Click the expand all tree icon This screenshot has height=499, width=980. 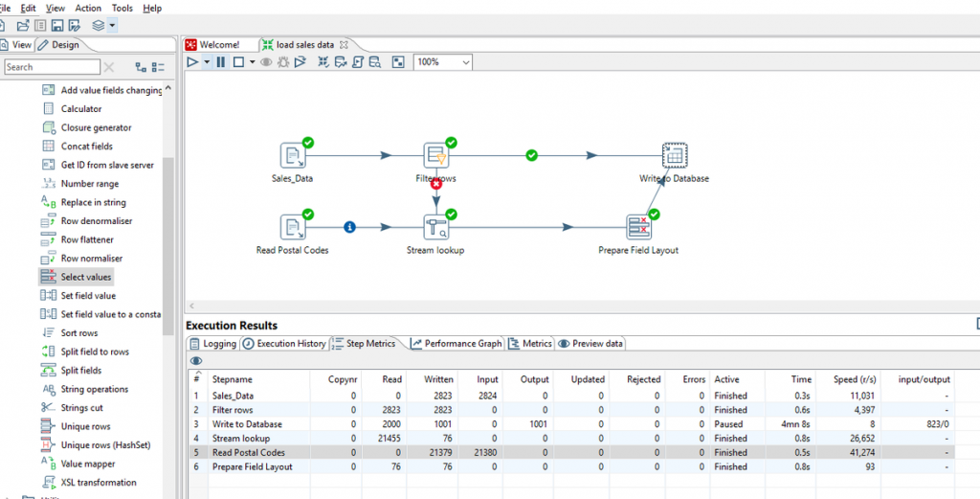click(x=141, y=67)
